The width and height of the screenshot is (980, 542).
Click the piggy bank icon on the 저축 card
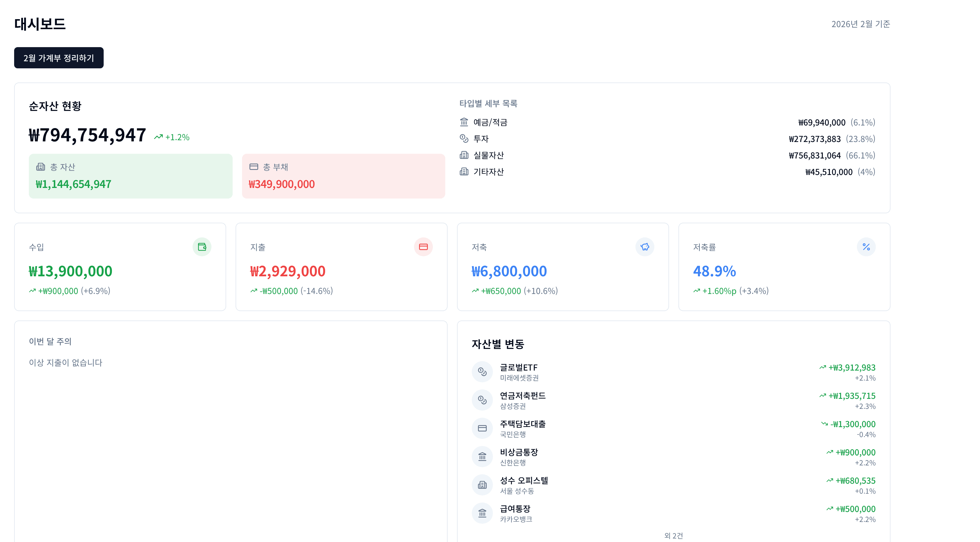(645, 247)
